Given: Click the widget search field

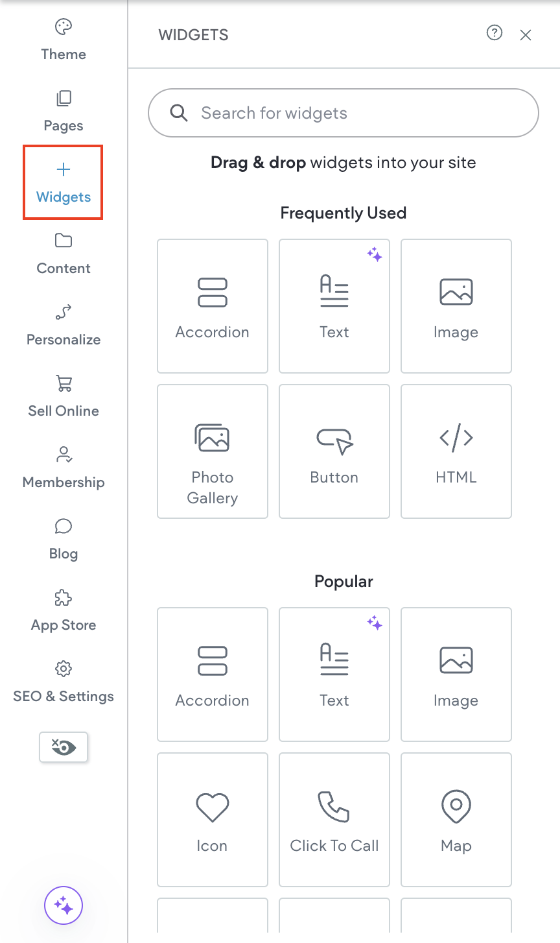Looking at the screenshot, I should [x=343, y=113].
